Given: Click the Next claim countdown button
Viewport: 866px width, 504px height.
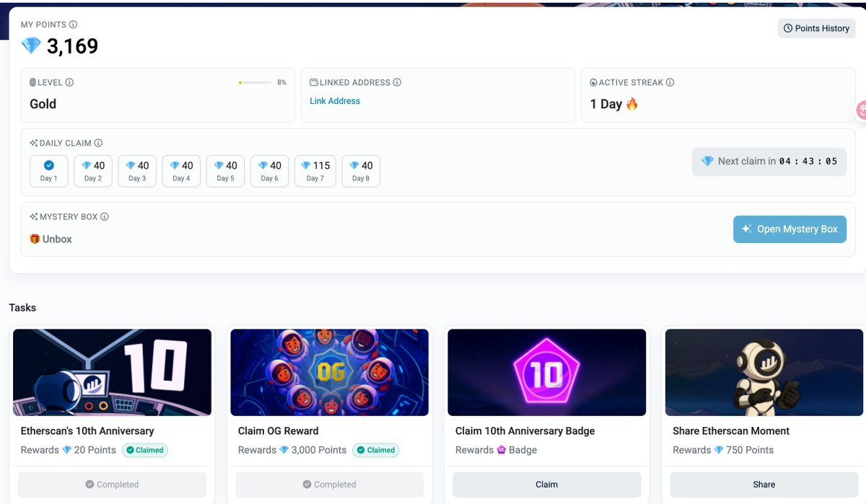Looking at the screenshot, I should [769, 162].
